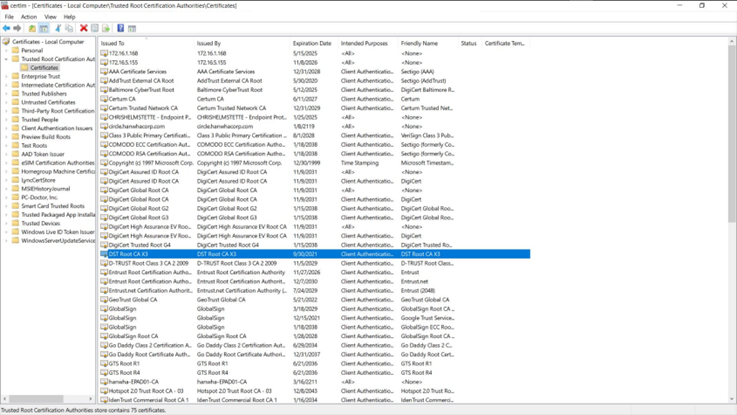
Task: Sort by the Friendly Name column
Action: tap(428, 43)
